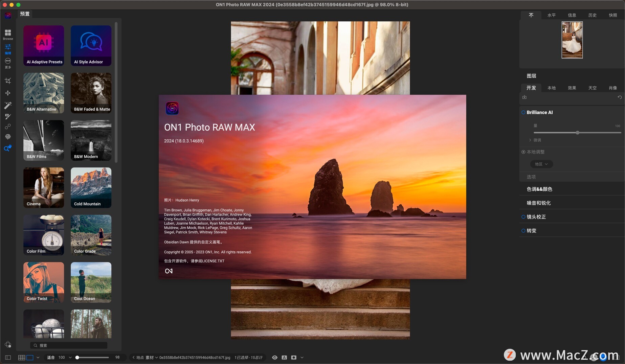Toggle the 转变 section on or off
This screenshot has width=625, height=364.
point(523,231)
